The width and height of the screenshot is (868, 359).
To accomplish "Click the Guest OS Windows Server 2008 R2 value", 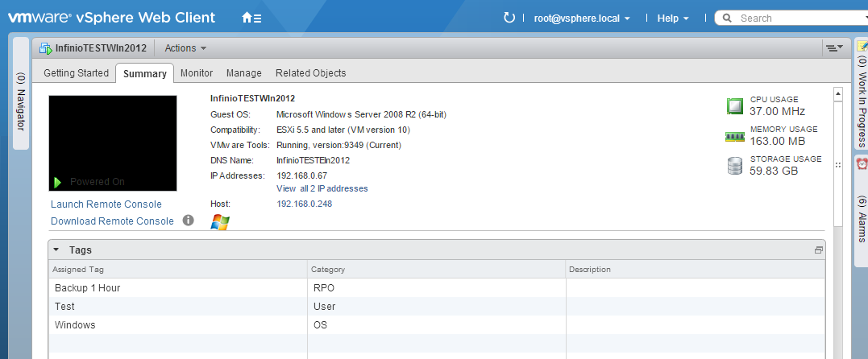I will (362, 115).
